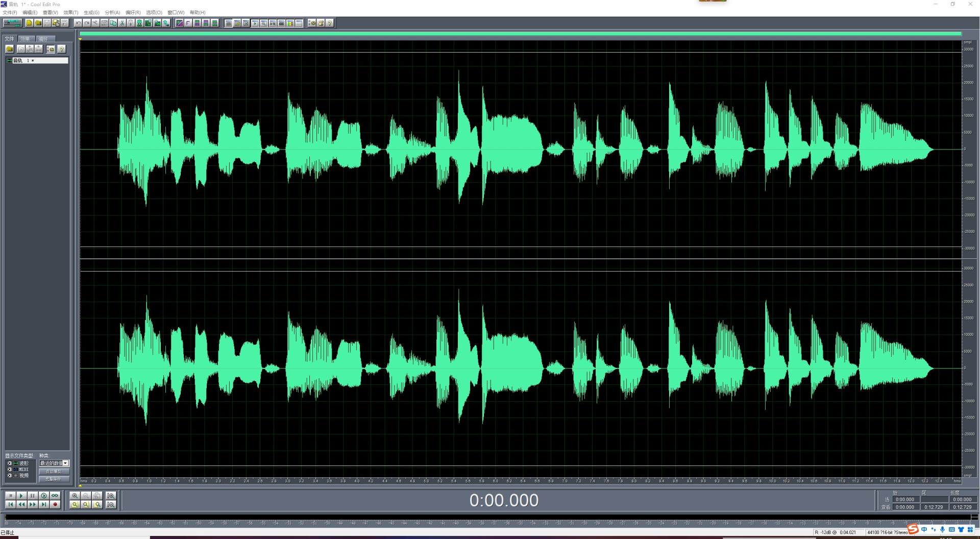Viewport: 980px width, 539px height.
Task: Open the 生成(G) menu
Action: [92, 12]
